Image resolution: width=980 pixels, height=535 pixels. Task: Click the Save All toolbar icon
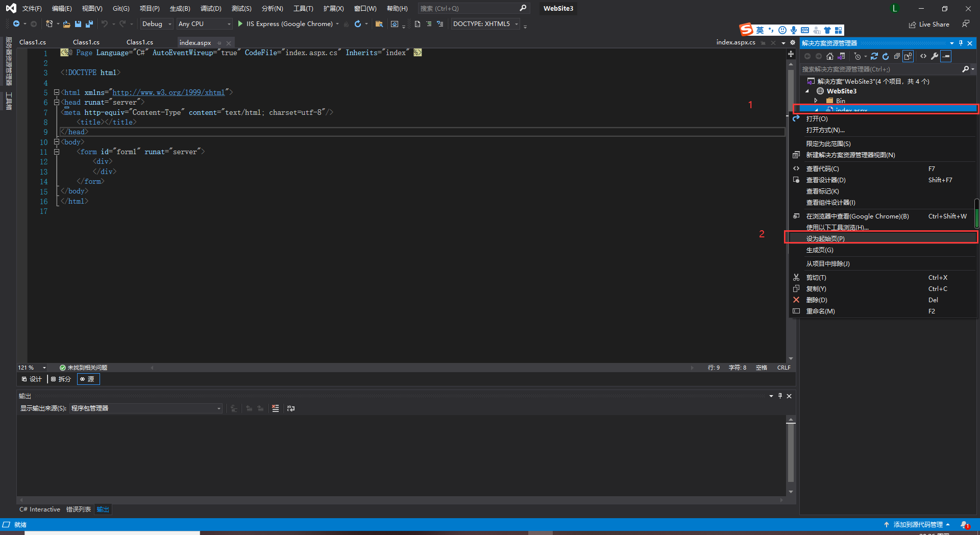pos(89,24)
